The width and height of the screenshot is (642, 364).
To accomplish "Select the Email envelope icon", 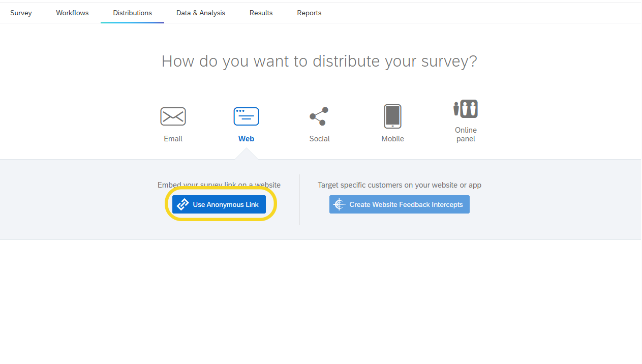I will 173,116.
